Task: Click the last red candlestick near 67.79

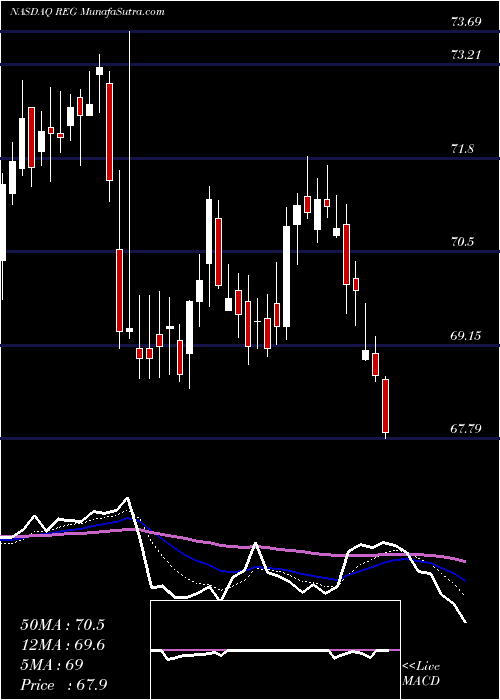Action: pyautogui.click(x=386, y=406)
